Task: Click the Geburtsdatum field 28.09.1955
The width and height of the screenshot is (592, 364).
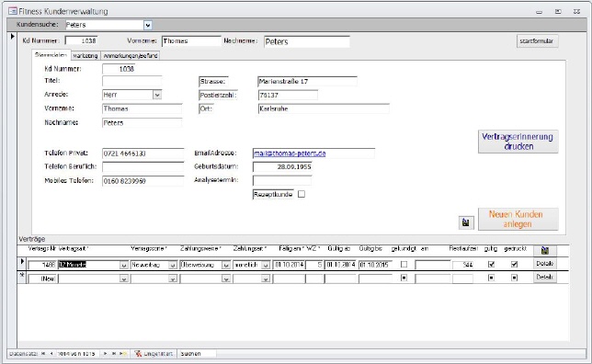Action: pos(282,166)
